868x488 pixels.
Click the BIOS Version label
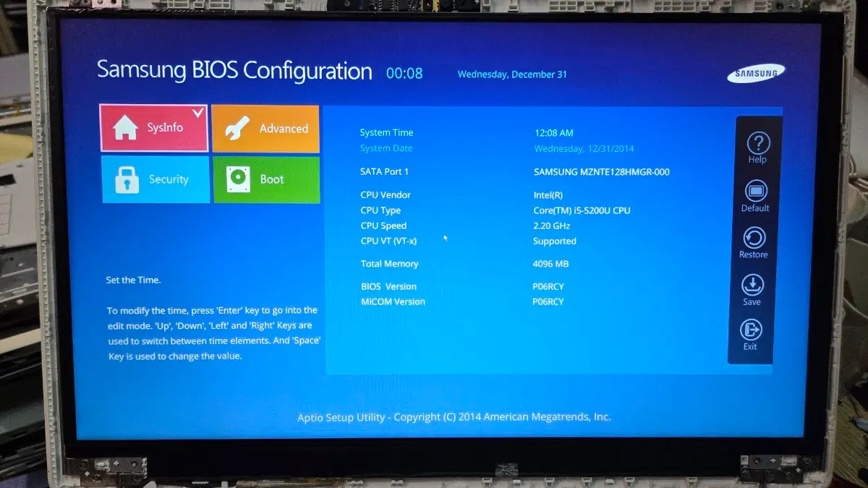coord(389,286)
